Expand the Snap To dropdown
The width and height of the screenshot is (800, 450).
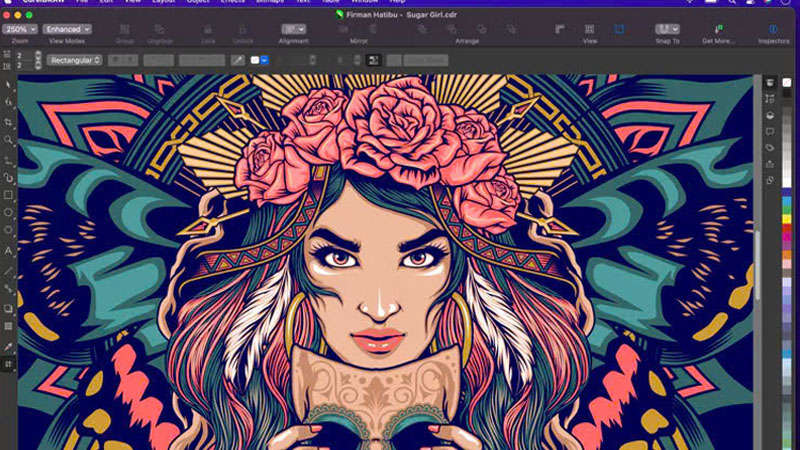pos(667,30)
